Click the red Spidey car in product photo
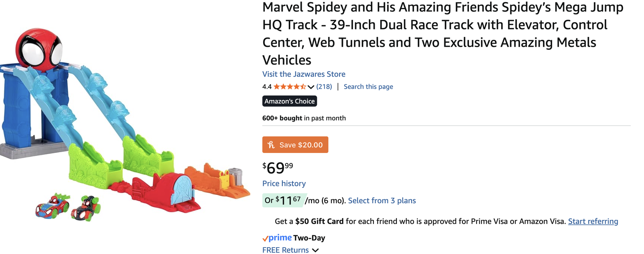This screenshot has width=644, height=254. (x=52, y=206)
